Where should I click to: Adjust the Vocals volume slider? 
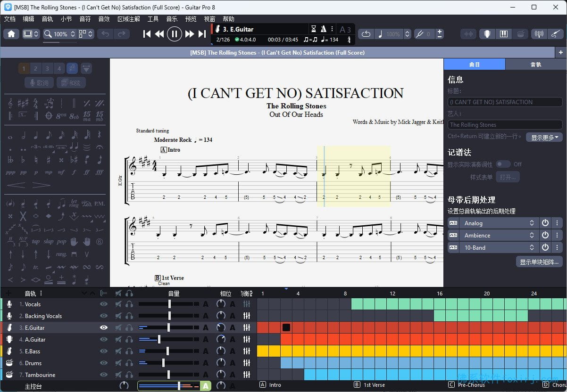(x=169, y=304)
